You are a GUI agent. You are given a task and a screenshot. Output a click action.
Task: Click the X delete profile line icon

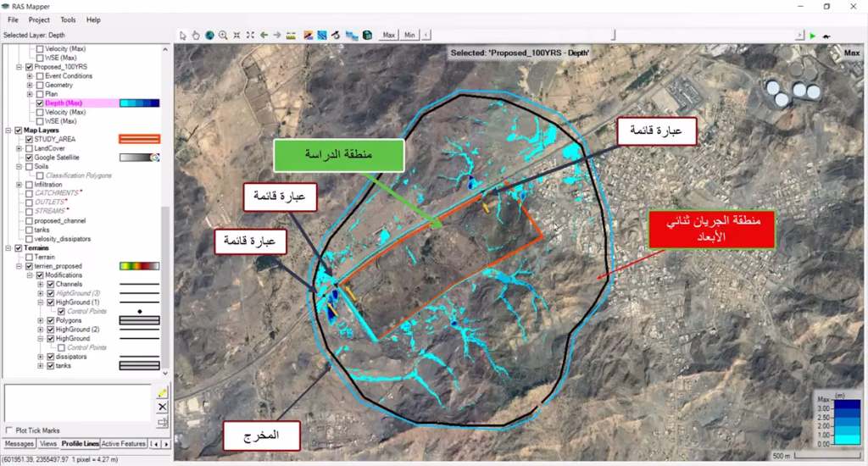pos(163,408)
